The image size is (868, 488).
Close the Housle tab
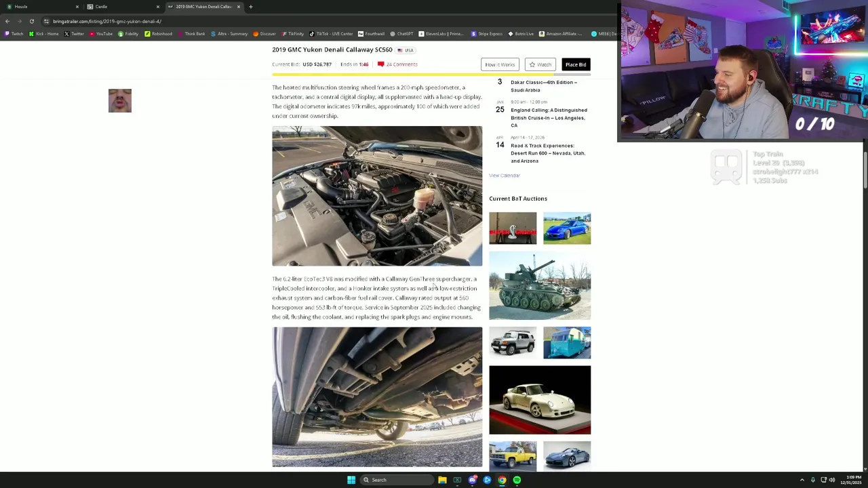point(77,7)
